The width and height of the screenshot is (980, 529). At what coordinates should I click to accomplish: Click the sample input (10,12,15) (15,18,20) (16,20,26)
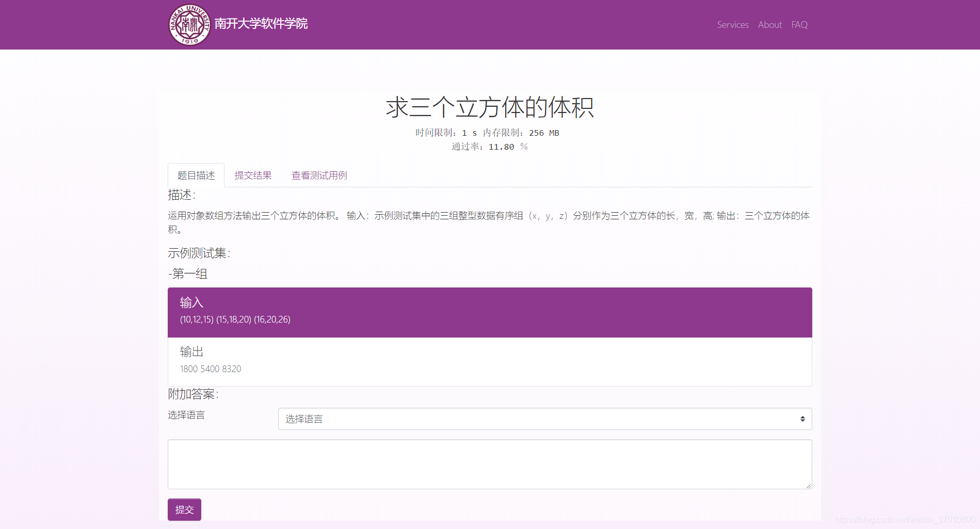[x=235, y=319]
